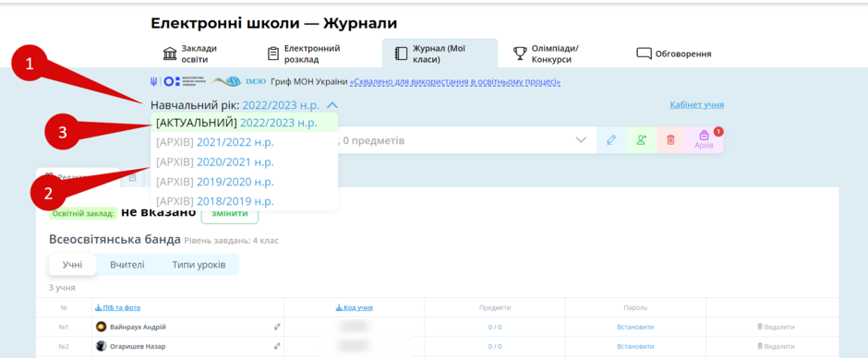Screen dimensions: 868x358
Task: Open the Обговорення tab
Action: 674,54
